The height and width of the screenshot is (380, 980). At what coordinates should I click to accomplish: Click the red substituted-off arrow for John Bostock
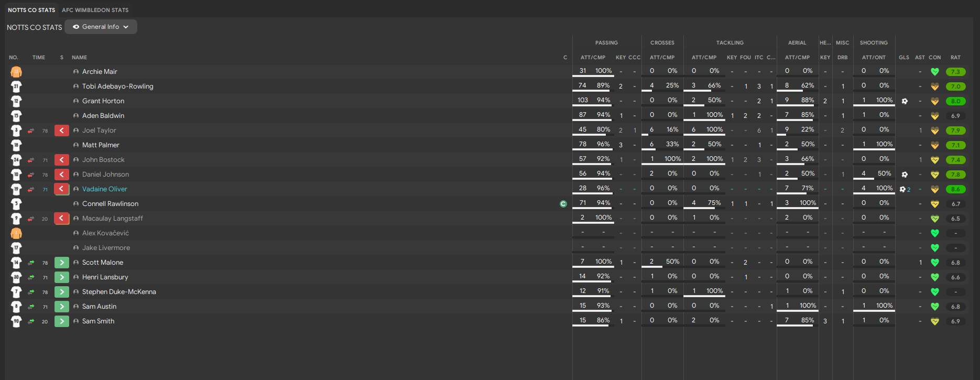click(62, 160)
